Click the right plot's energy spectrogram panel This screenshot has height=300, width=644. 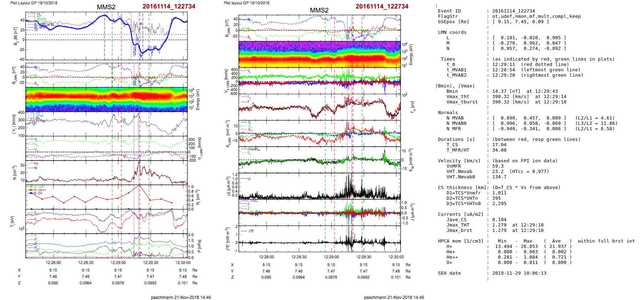click(320, 54)
